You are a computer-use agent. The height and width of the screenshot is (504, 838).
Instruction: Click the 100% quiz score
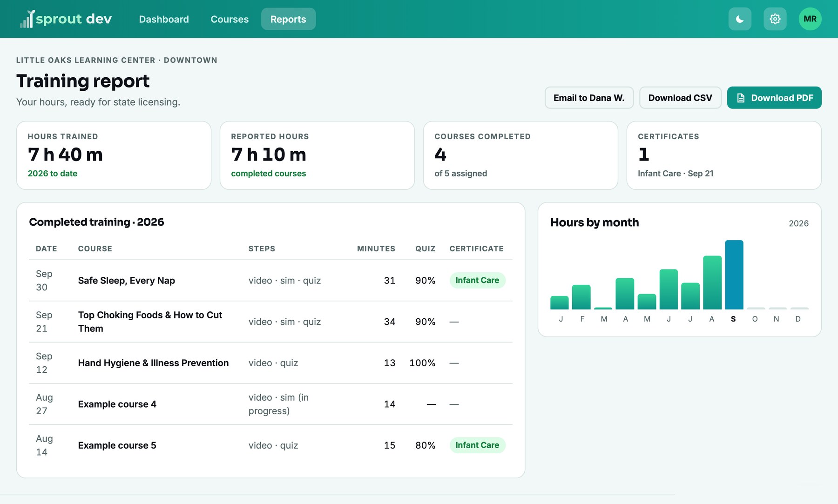coord(422,363)
